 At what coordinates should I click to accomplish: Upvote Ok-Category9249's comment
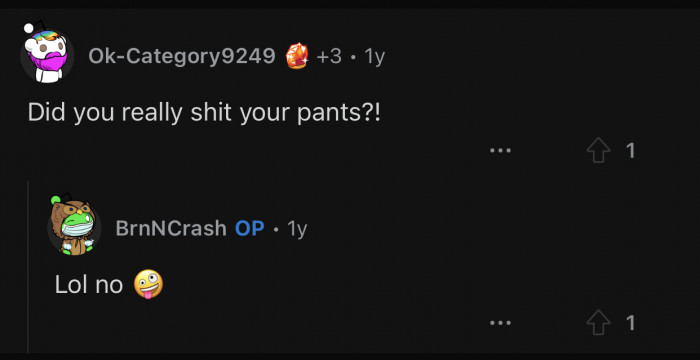[x=598, y=150]
